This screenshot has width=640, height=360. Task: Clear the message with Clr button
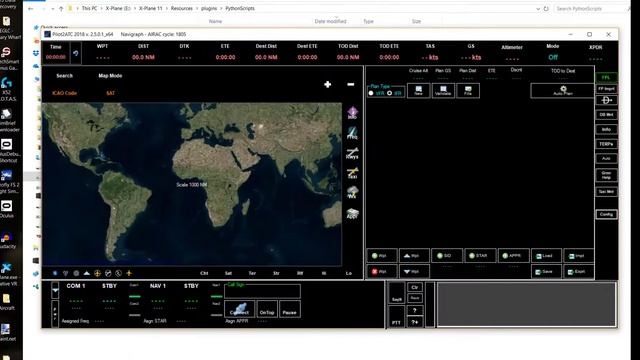[415, 287]
